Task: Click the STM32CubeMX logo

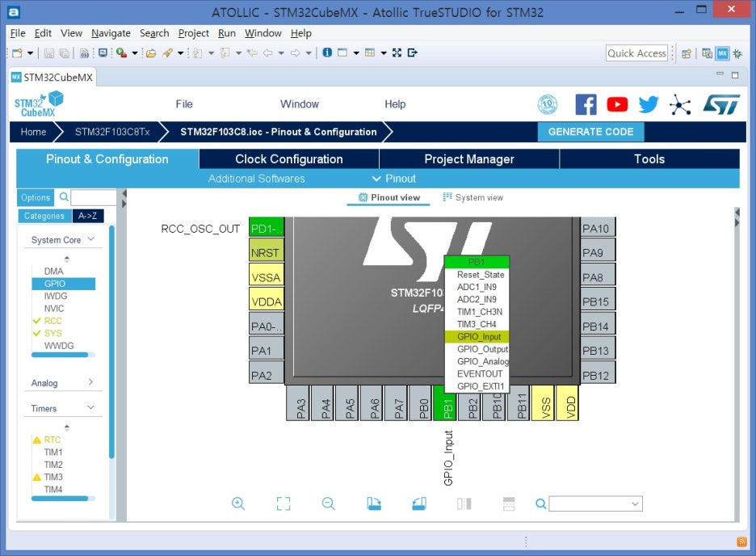Action: coord(39,104)
